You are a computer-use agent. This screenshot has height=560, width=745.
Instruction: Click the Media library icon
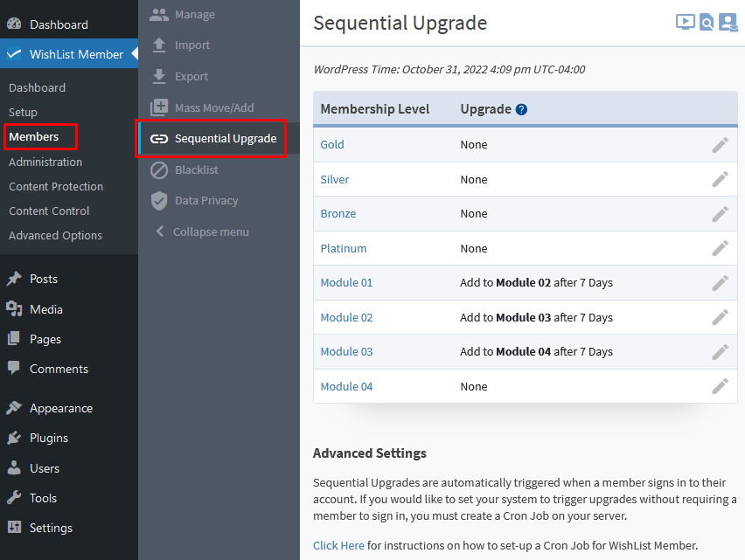[x=14, y=309]
